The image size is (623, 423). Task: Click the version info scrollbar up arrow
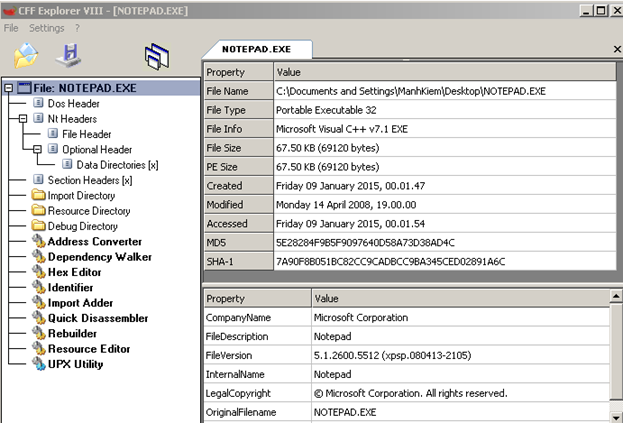click(615, 296)
